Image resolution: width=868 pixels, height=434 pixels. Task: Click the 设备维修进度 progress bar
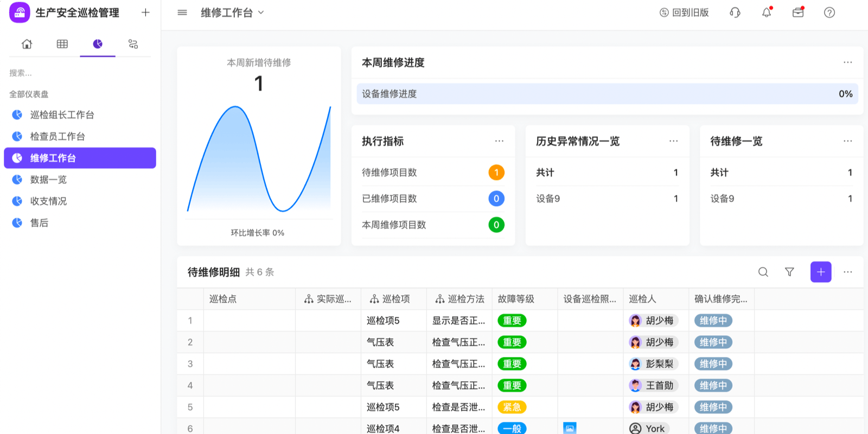pyautogui.click(x=607, y=94)
